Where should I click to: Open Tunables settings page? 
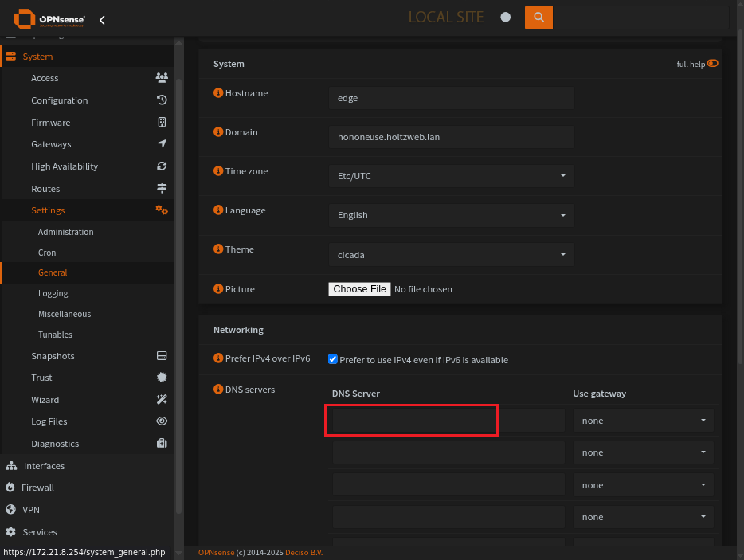55,335
